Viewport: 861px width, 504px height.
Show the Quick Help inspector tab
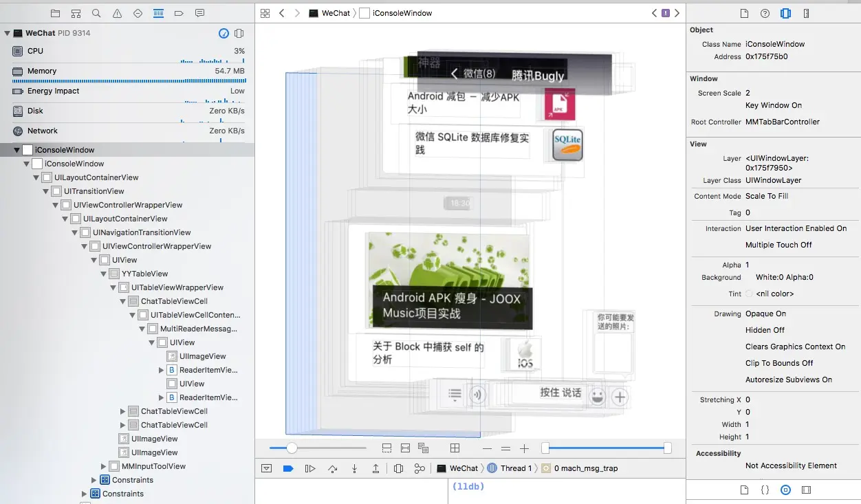(765, 13)
